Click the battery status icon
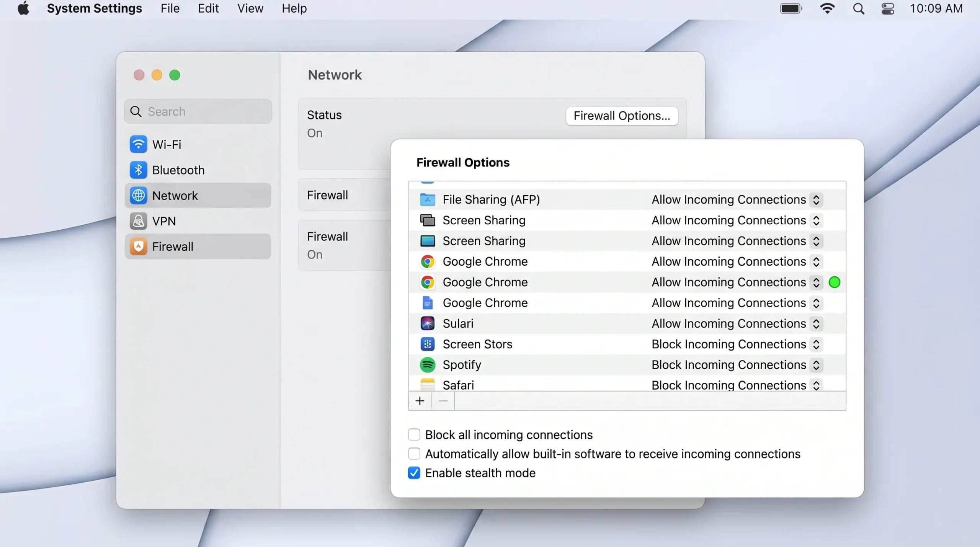 pyautogui.click(x=791, y=8)
